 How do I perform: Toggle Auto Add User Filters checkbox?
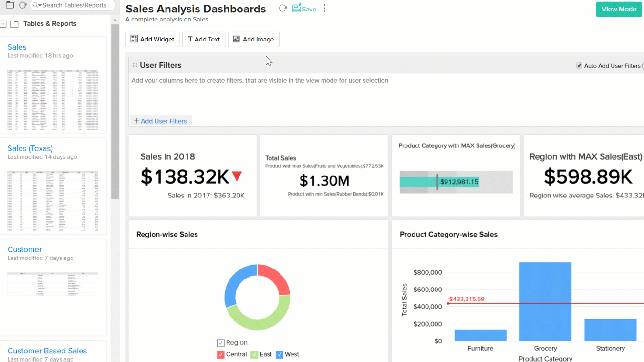[x=579, y=66]
